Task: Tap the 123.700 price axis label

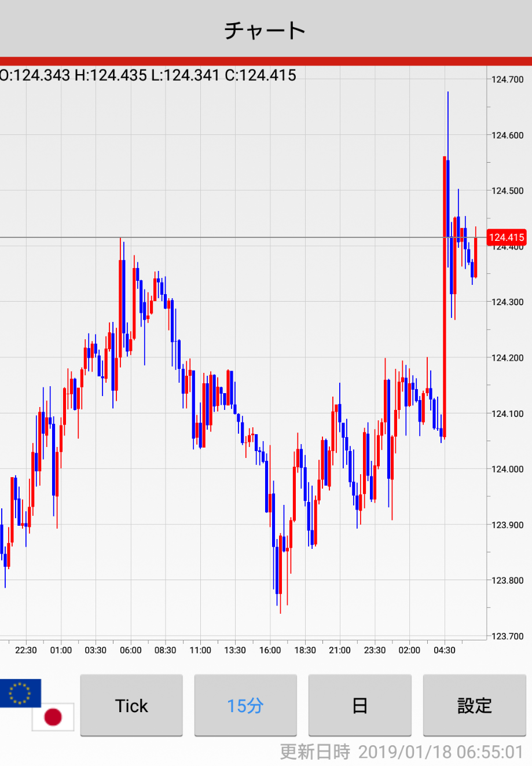Action: click(507, 636)
